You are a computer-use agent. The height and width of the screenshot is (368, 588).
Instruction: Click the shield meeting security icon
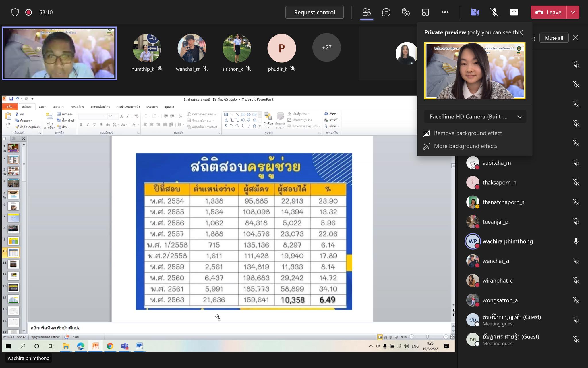15,12
